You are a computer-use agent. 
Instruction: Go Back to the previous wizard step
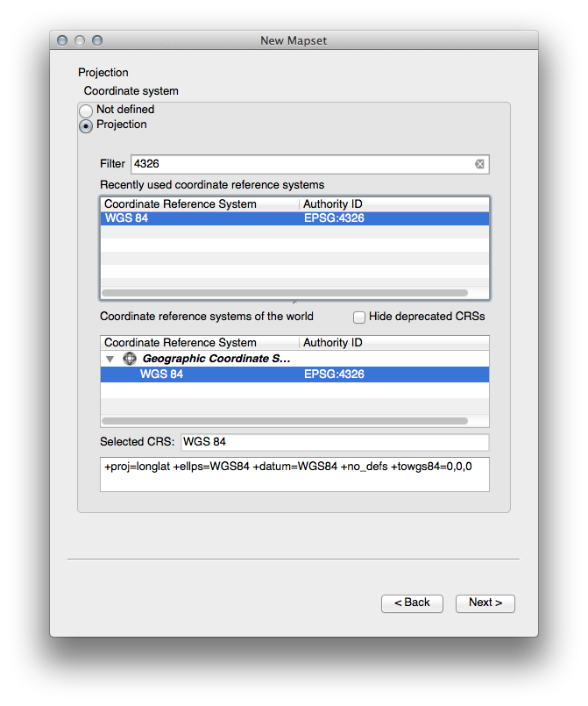point(412,603)
